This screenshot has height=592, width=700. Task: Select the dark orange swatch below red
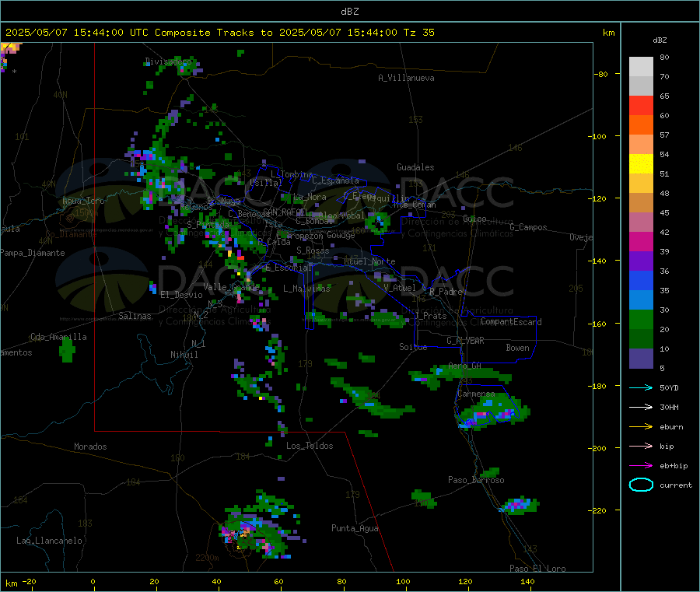(641, 125)
